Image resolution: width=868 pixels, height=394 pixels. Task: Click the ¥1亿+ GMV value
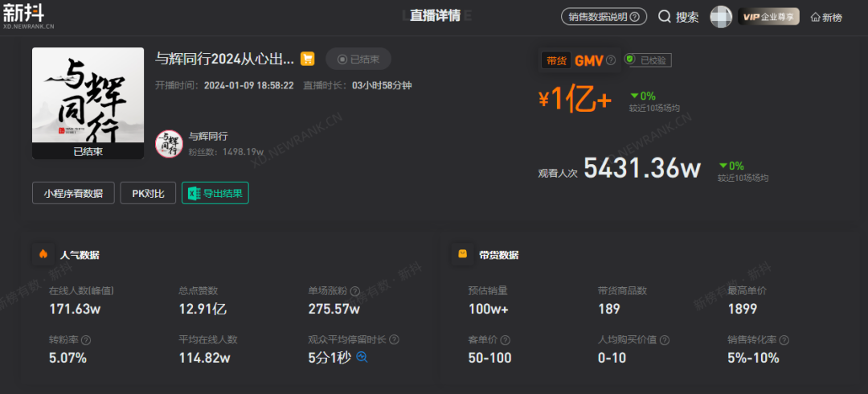[575, 100]
